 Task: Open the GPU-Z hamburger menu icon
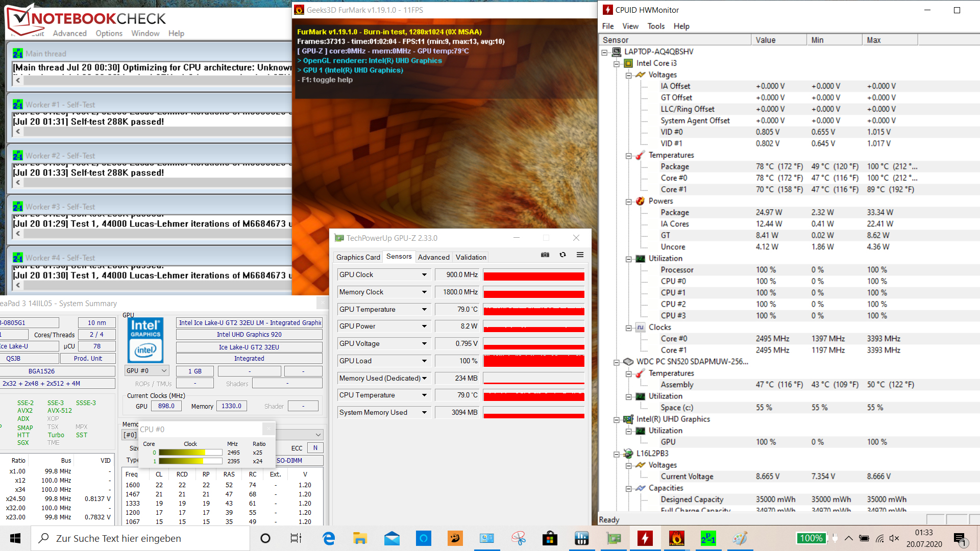coord(580,255)
